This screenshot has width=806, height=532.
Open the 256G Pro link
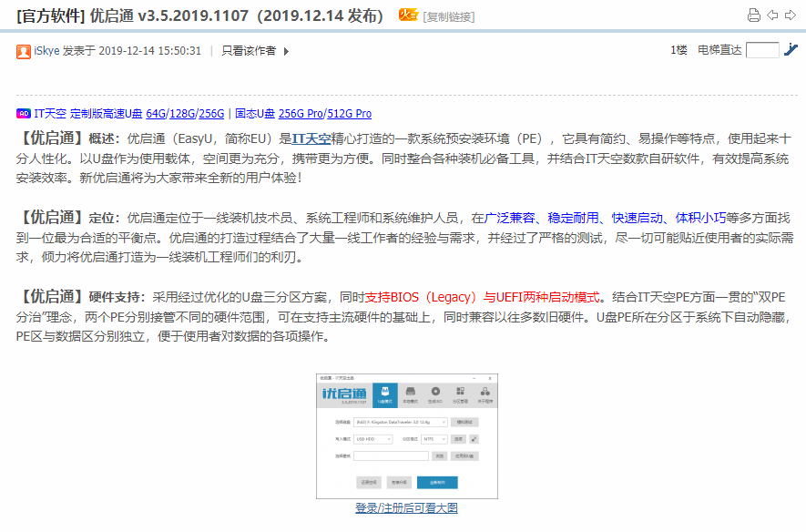coord(301,114)
